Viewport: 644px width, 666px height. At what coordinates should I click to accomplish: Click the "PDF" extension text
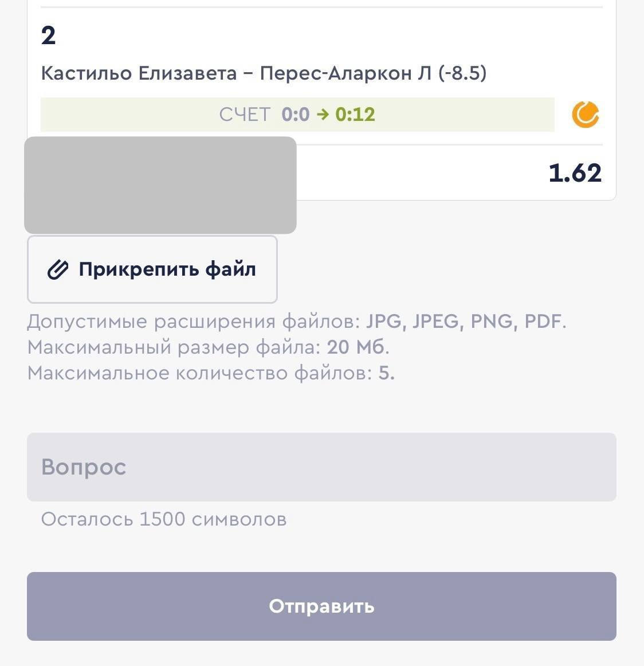tap(543, 322)
